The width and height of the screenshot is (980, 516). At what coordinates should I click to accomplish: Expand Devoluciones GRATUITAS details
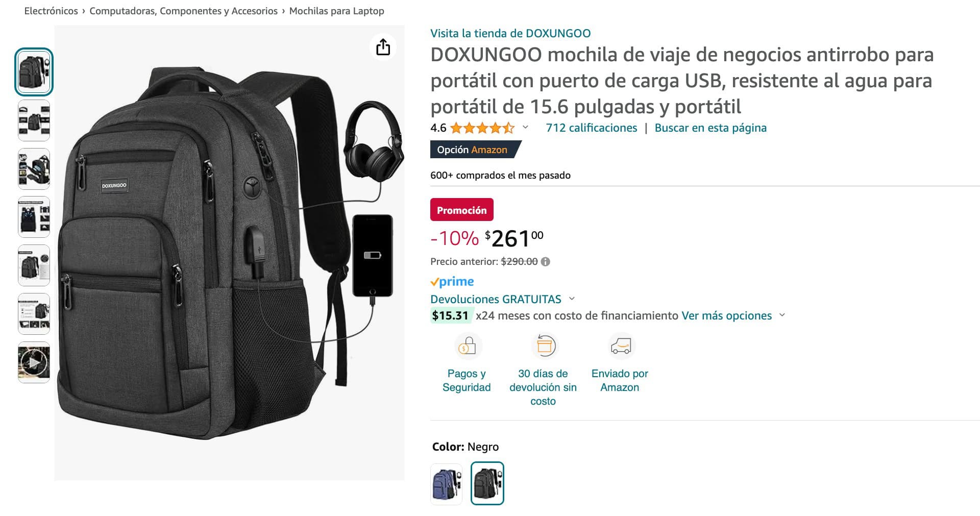[572, 299]
